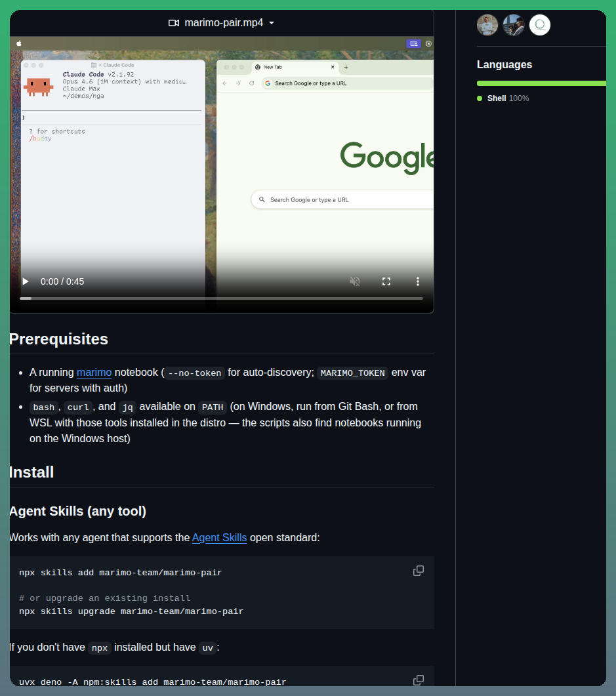This screenshot has height=696, width=616.
Task: Click the video camera icon beside marimo-pair.mp4
Action: point(174,23)
